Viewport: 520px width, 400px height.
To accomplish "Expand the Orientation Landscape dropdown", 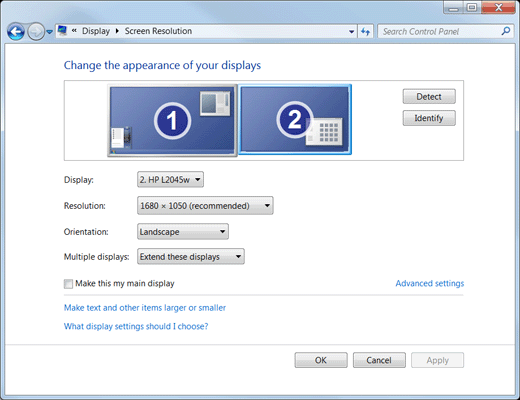I will pyautogui.click(x=183, y=232).
